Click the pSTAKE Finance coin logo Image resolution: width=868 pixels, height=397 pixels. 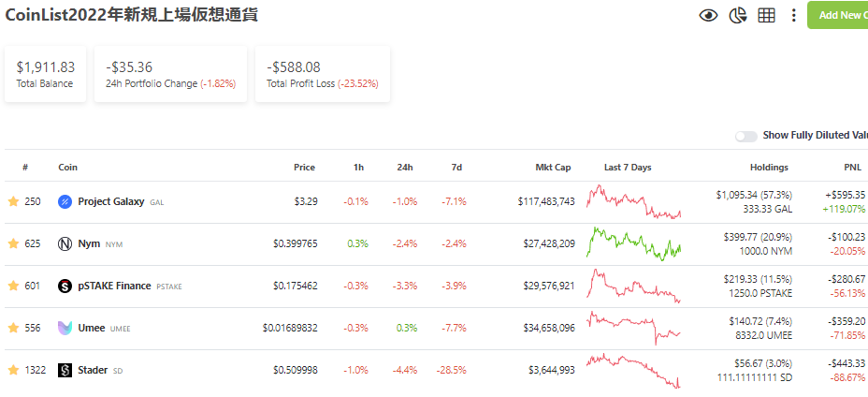pyautogui.click(x=65, y=287)
